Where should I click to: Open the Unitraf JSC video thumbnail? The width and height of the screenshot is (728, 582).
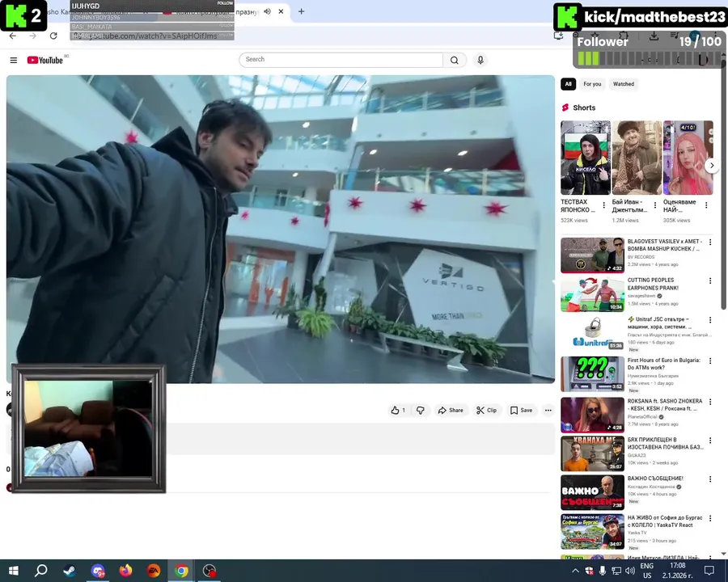(x=592, y=333)
